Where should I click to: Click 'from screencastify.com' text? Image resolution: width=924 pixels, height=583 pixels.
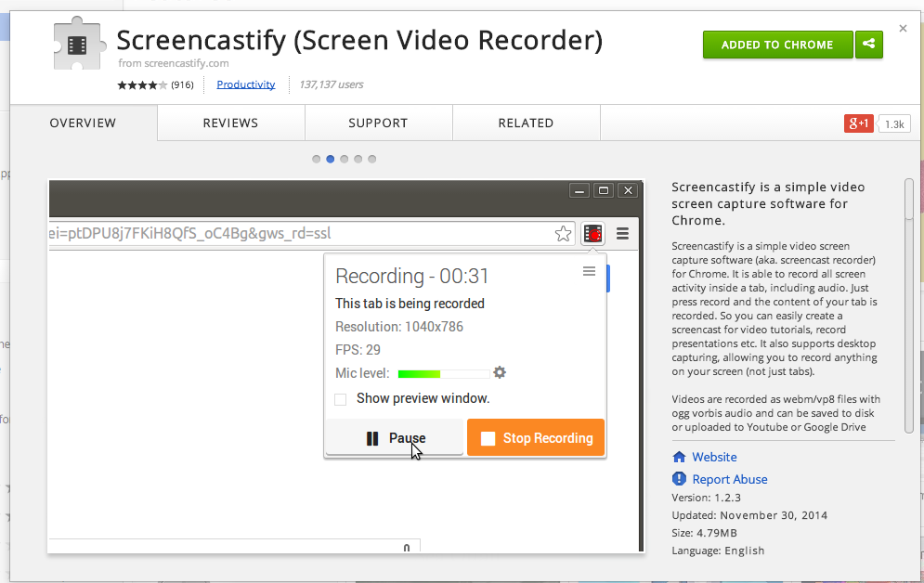(x=174, y=63)
